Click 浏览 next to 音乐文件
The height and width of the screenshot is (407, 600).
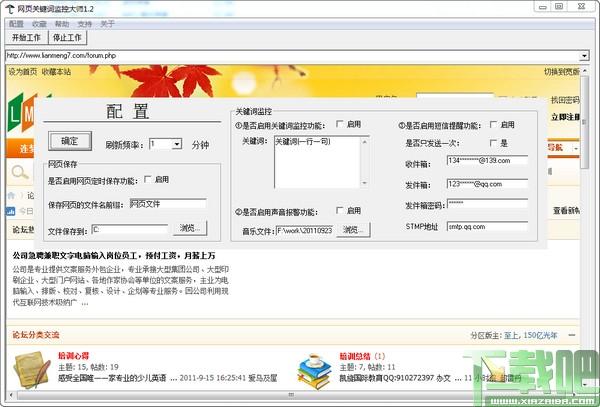coord(353,230)
